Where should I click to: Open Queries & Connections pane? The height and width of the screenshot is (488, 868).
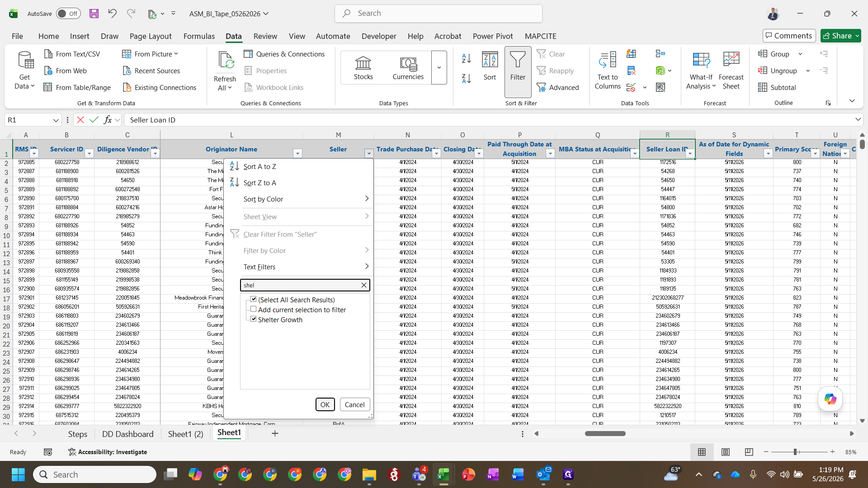(x=284, y=54)
